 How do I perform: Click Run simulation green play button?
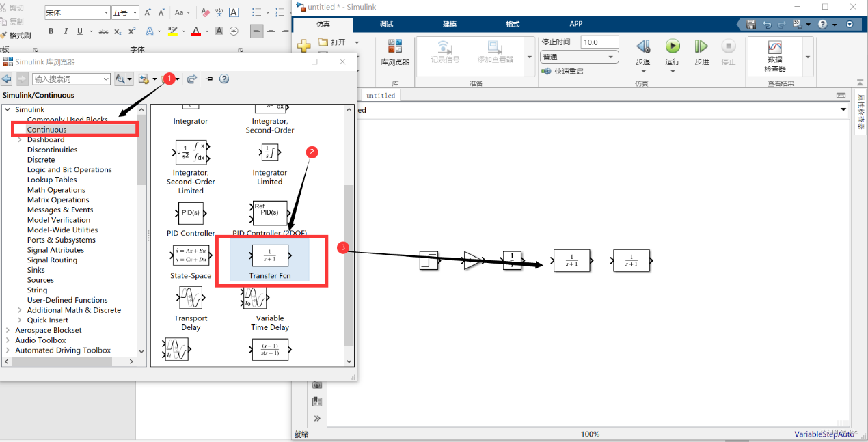pos(673,46)
